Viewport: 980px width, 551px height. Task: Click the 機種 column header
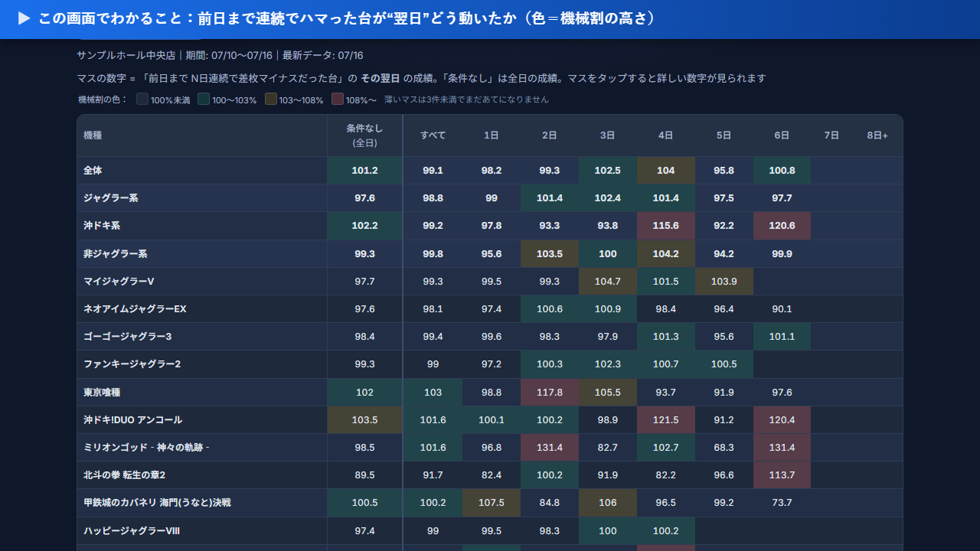(x=202, y=135)
